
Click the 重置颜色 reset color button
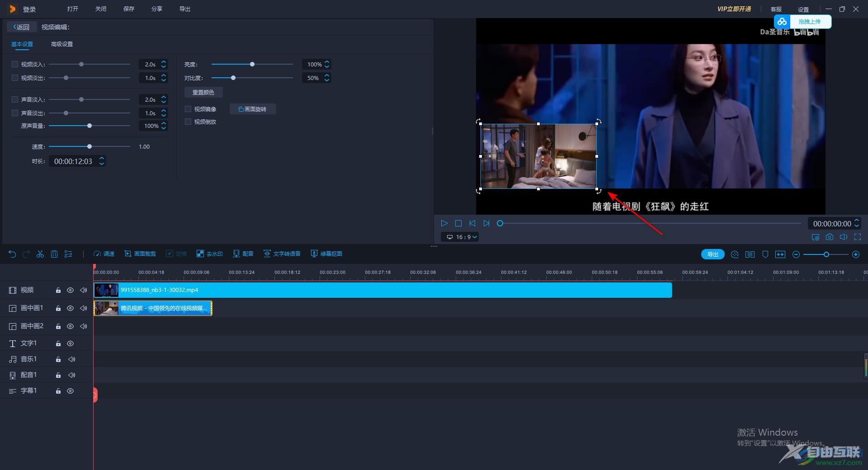(203, 92)
